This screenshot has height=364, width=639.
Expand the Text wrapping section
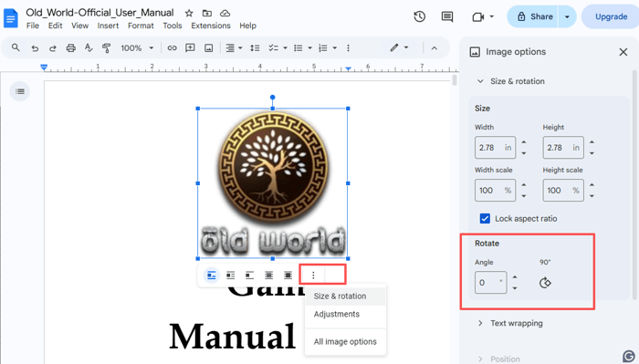(480, 323)
